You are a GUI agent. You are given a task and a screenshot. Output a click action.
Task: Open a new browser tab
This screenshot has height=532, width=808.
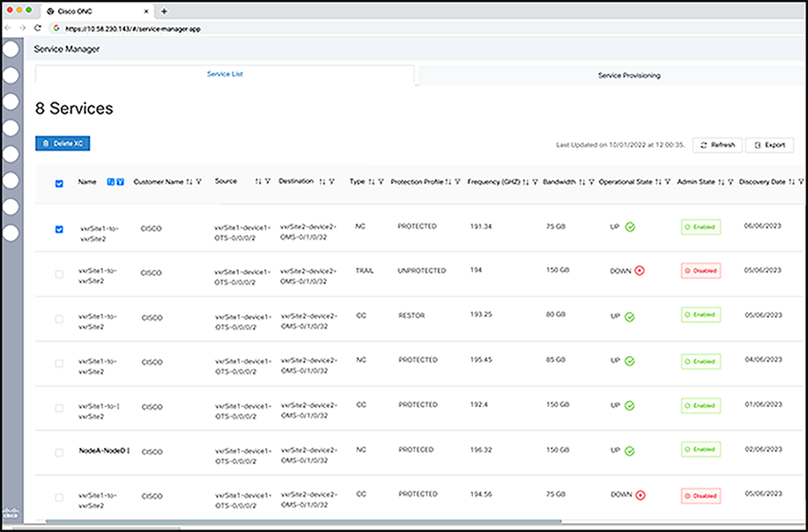[164, 11]
